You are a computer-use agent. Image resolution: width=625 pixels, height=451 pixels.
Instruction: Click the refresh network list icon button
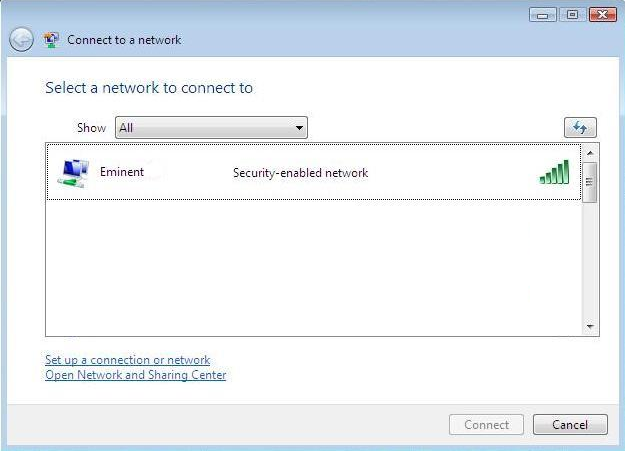click(580, 128)
